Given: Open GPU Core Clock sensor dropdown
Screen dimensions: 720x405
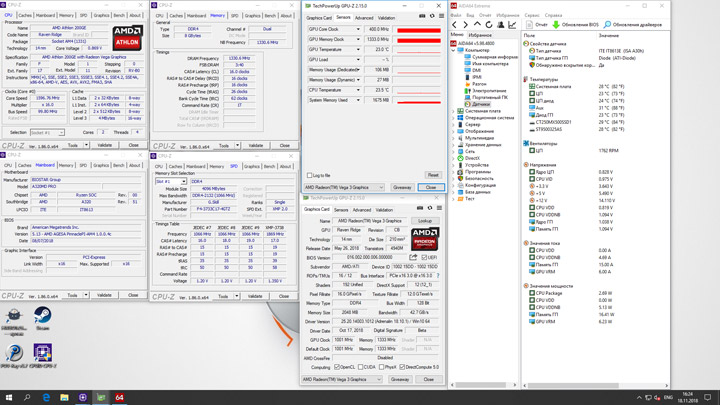Looking at the screenshot, I should click(358, 29).
